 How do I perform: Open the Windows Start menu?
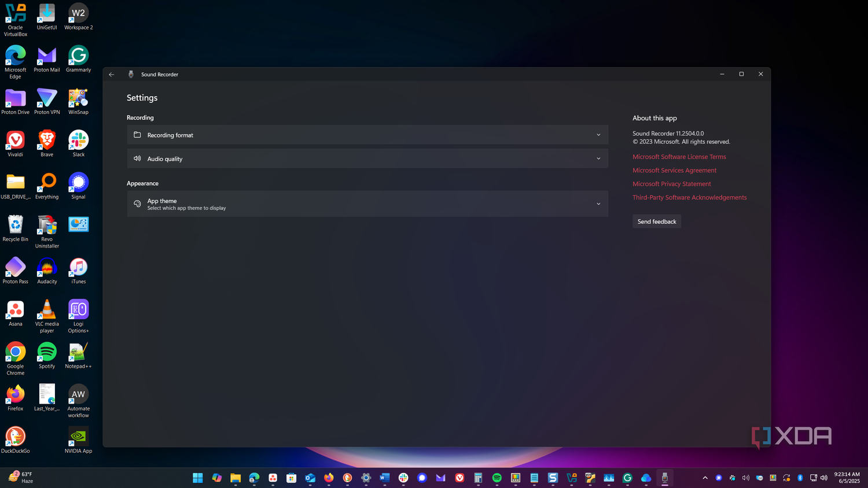pos(198,478)
